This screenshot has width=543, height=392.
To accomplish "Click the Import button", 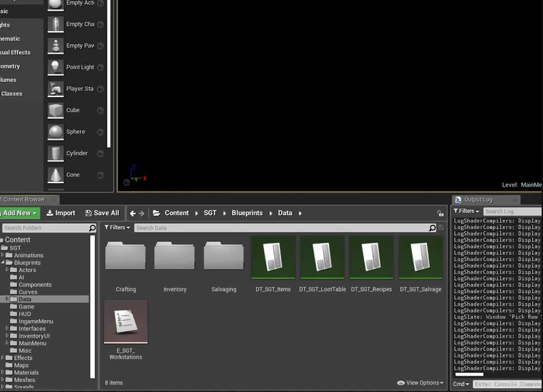I will [x=61, y=213].
